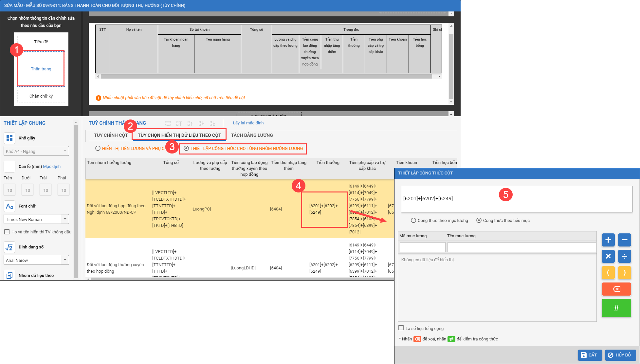
Task: Insert an opening parenthesis into formula
Action: (608, 273)
